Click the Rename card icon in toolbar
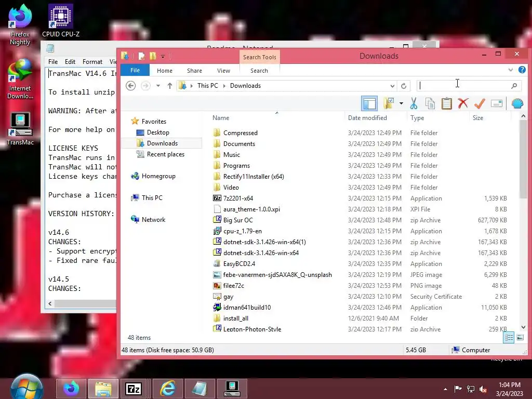 496,103
